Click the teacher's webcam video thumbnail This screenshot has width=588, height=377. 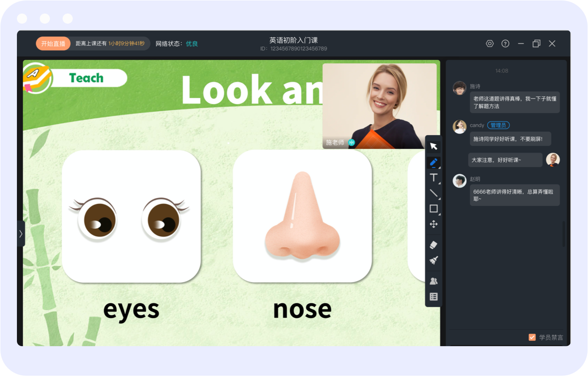click(x=379, y=106)
